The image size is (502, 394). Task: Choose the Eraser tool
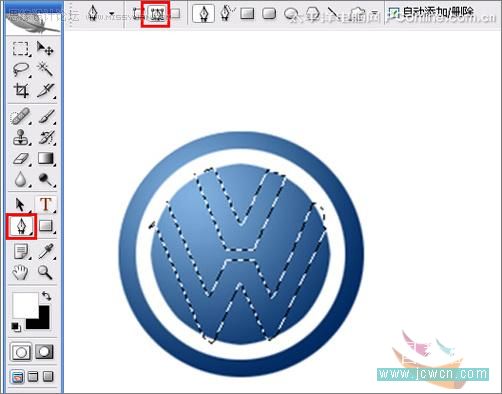[x=21, y=159]
